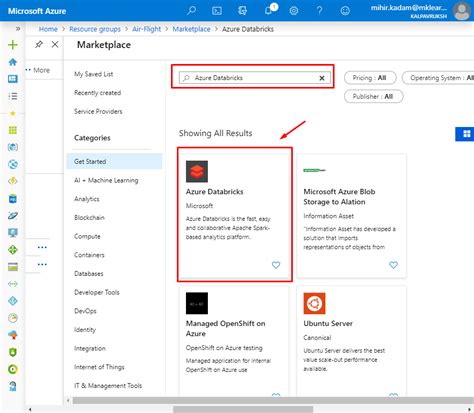This screenshot has width=474, height=413.
Task: Clear the Azure Databricks search text
Action: pyautogui.click(x=322, y=78)
